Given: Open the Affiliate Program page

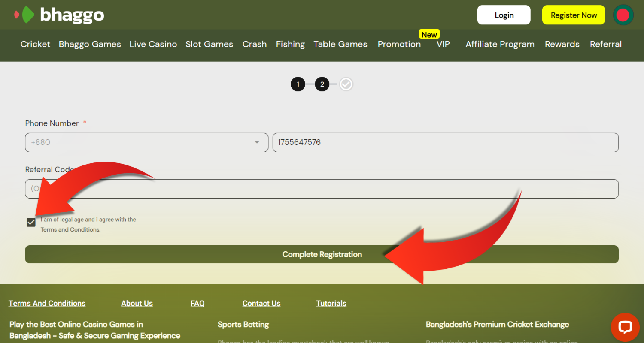Looking at the screenshot, I should 500,44.
